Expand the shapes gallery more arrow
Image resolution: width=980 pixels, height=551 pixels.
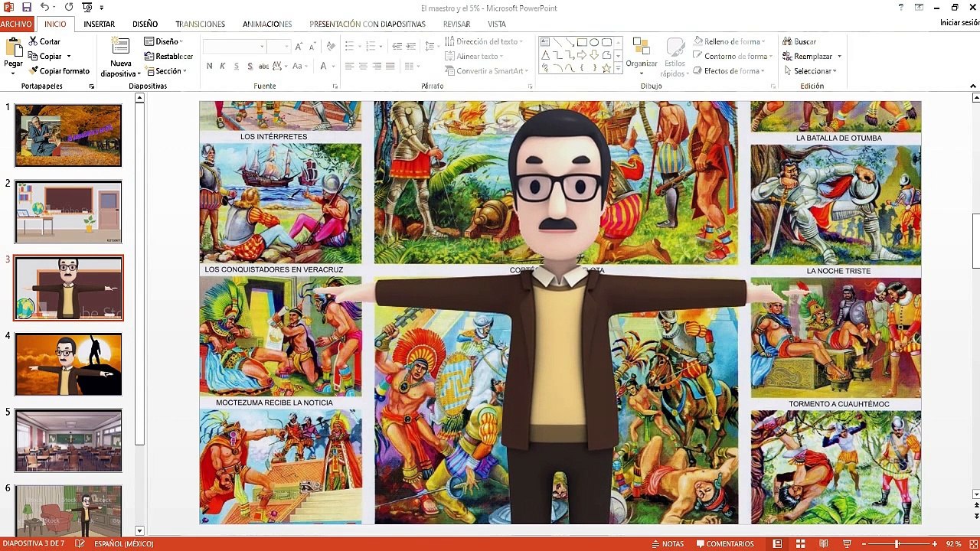619,68
